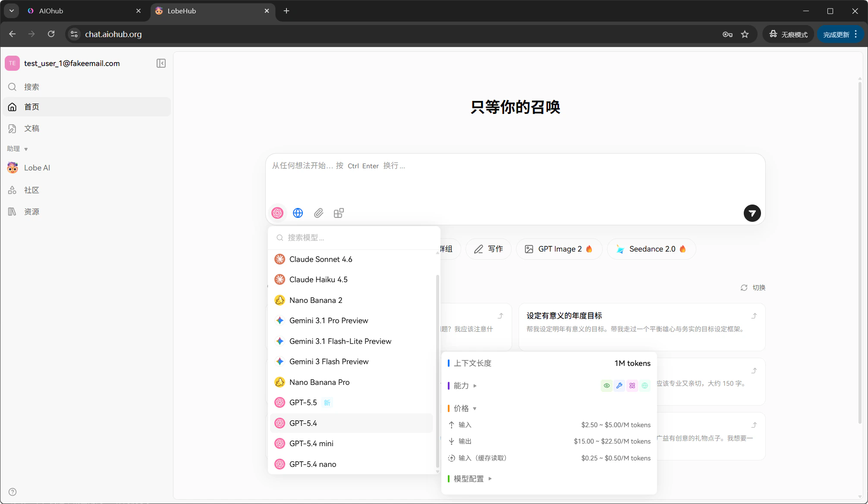The width and height of the screenshot is (868, 504).
Task: Select Gemini 3.1 Flash-Lite Preview
Action: pyautogui.click(x=351, y=341)
